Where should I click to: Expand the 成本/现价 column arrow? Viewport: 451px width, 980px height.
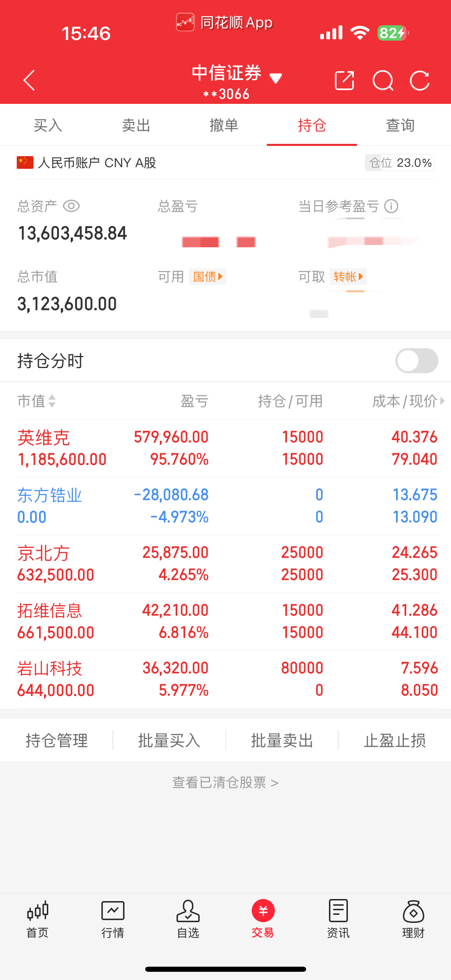[x=442, y=400]
